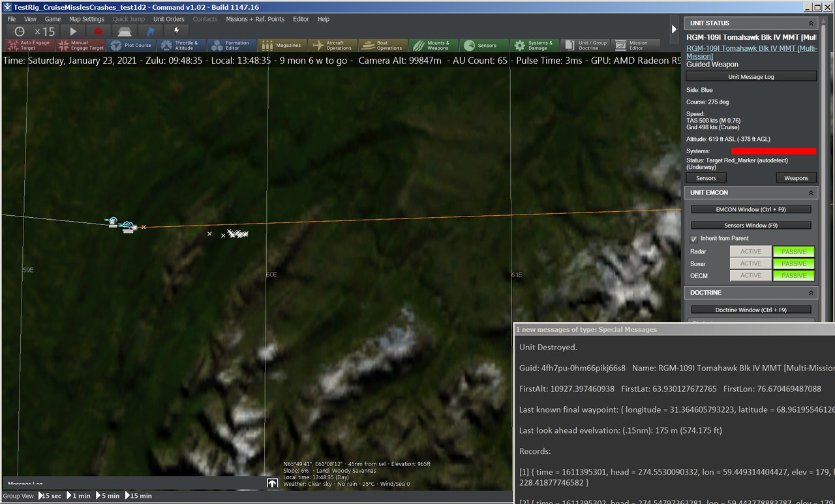Collapse the DOCTRINE section
Screen dimensions: 835x504
(x=811, y=293)
